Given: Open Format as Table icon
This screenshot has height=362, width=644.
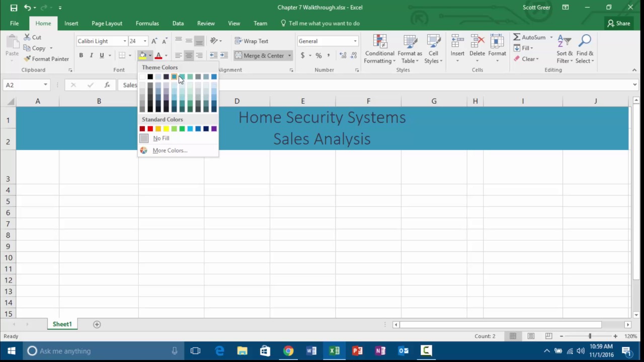Looking at the screenshot, I should (410, 41).
